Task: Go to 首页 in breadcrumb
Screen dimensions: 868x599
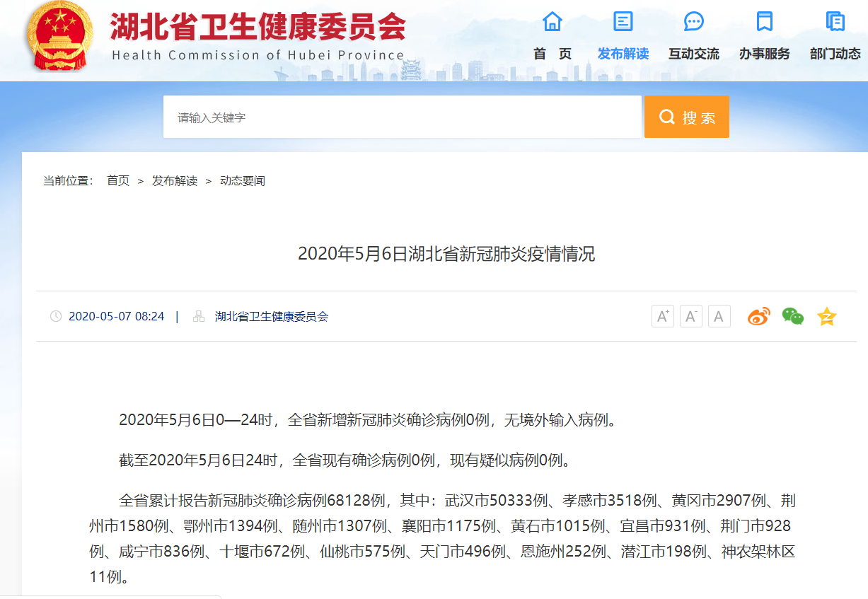Action: 118,181
